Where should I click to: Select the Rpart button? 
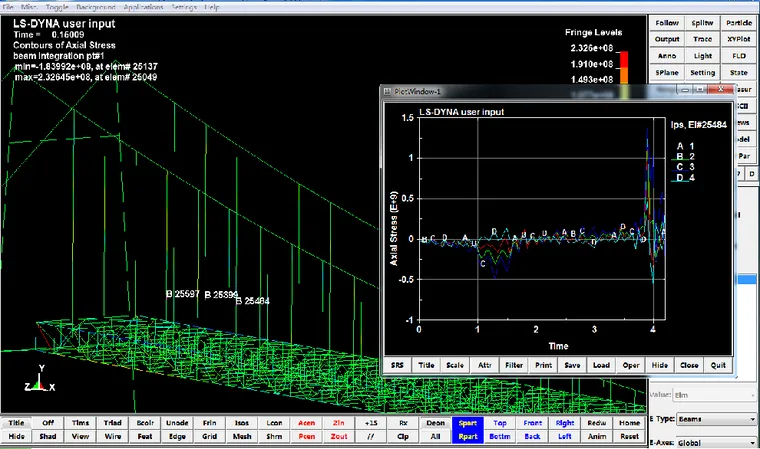[x=468, y=436]
